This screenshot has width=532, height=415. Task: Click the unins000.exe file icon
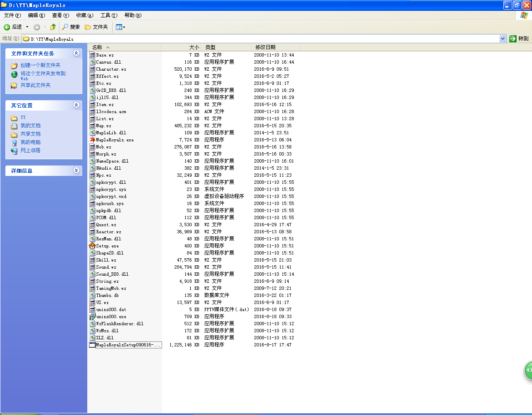coord(92,316)
